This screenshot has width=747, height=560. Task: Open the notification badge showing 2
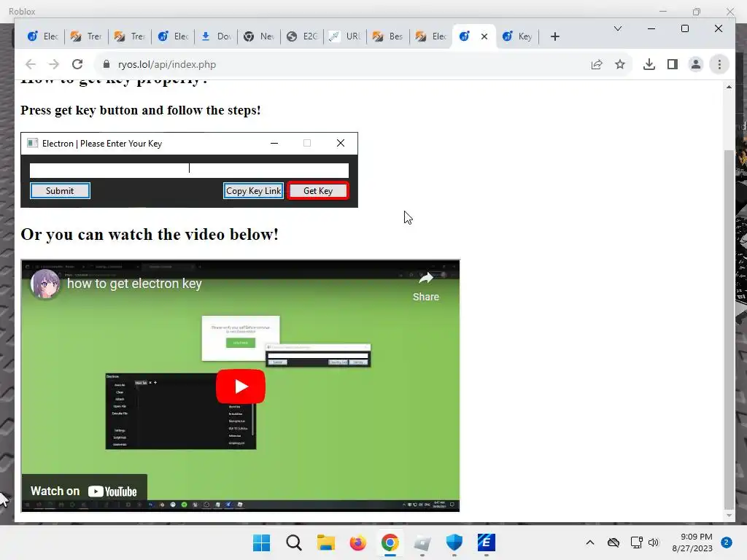click(x=727, y=542)
